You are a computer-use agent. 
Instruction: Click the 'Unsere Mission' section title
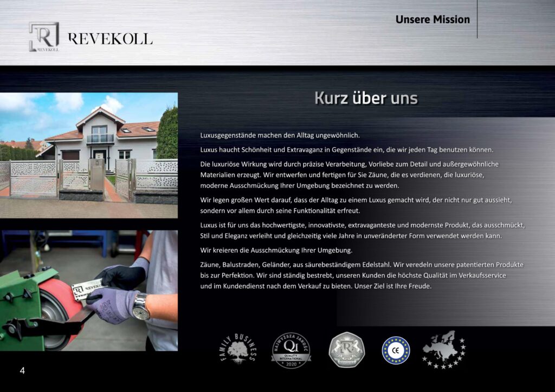(433, 19)
